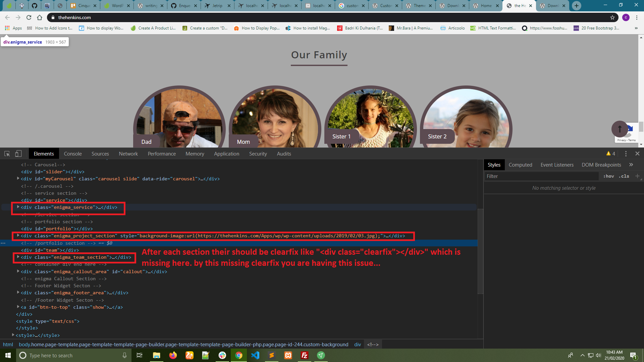Show more bookmarks with the chevron

[x=636, y=28]
